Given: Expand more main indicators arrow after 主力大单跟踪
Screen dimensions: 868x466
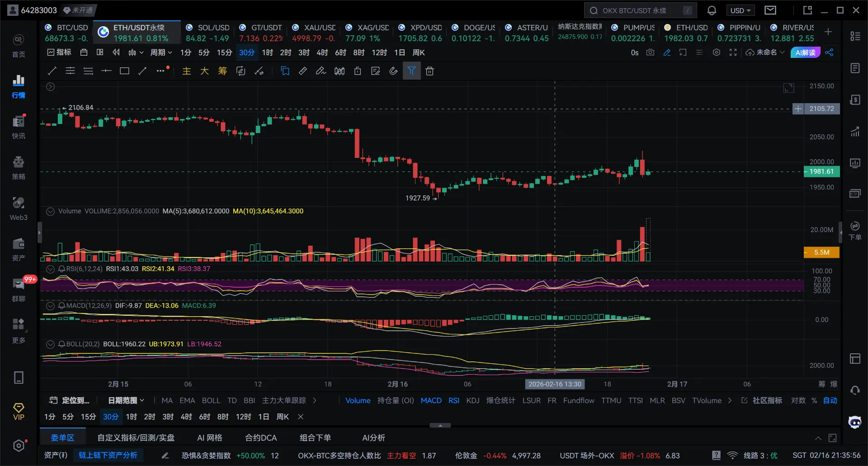Looking at the screenshot, I should 315,400.
